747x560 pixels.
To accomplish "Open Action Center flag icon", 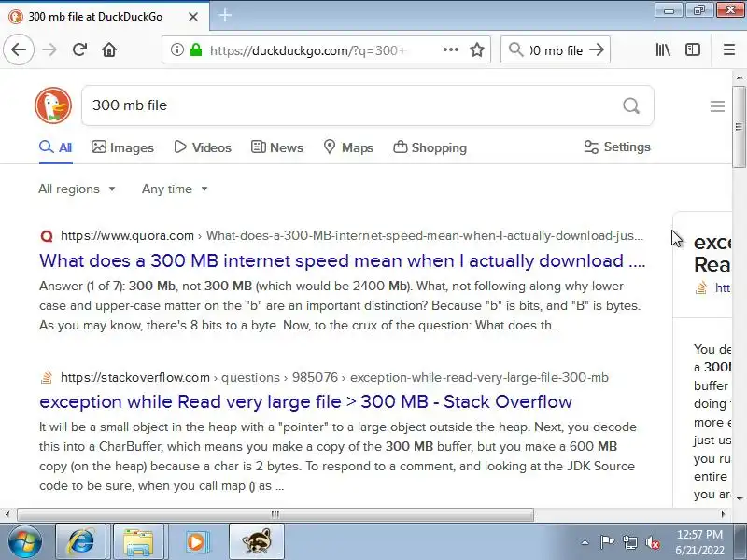I will (607, 542).
